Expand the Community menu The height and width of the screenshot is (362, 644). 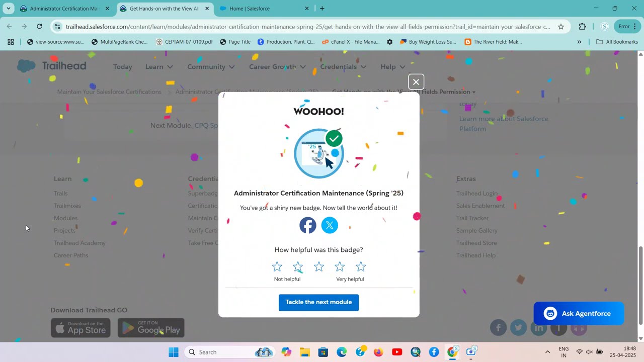[x=211, y=66]
